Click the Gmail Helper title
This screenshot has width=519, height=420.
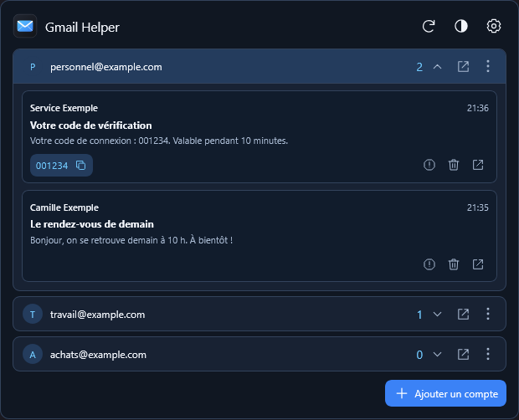pos(82,28)
